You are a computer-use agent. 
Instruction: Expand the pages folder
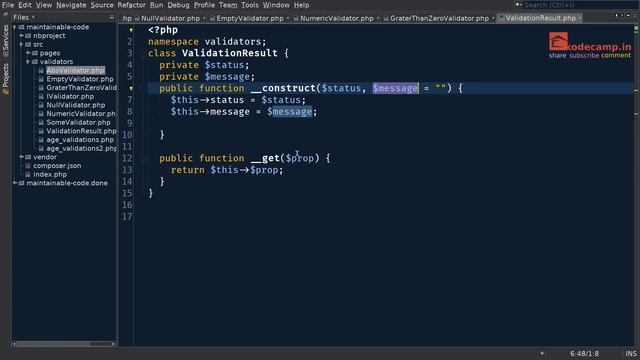[28, 53]
